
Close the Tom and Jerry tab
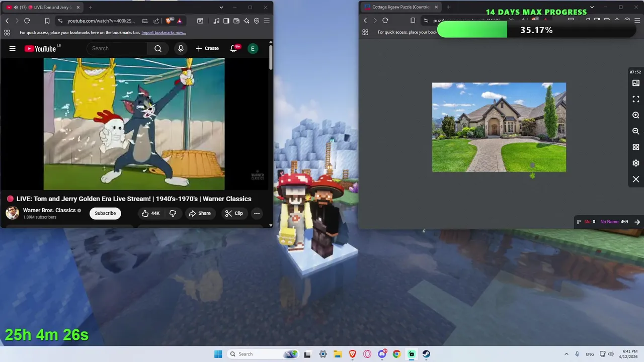tap(78, 8)
